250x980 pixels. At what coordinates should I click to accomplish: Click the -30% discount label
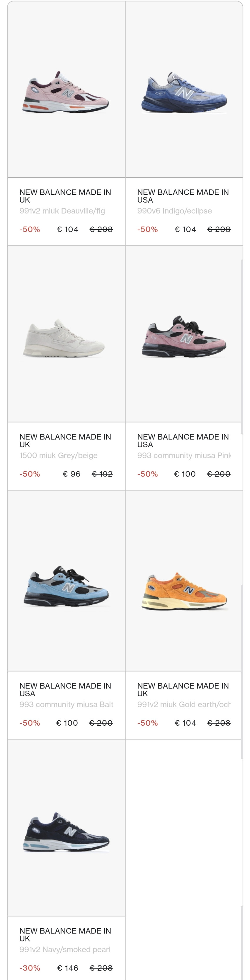pos(30,968)
